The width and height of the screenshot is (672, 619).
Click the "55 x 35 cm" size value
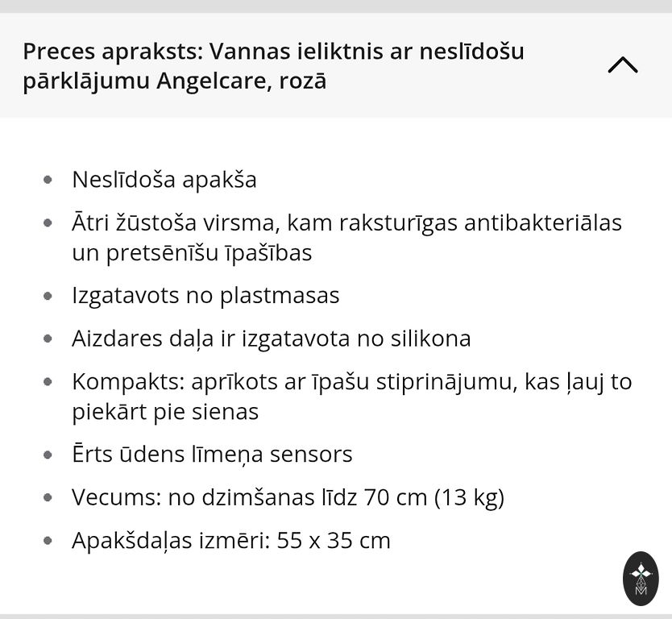[x=334, y=540]
